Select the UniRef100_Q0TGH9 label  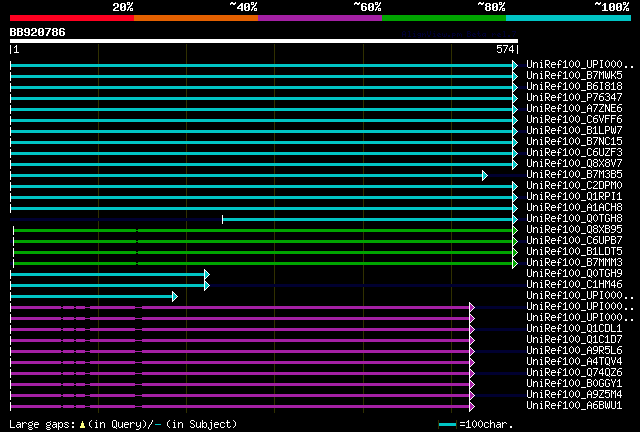(574, 274)
